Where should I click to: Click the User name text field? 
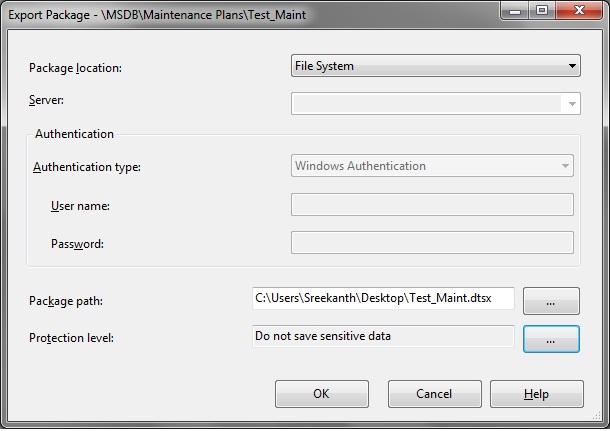(431, 205)
